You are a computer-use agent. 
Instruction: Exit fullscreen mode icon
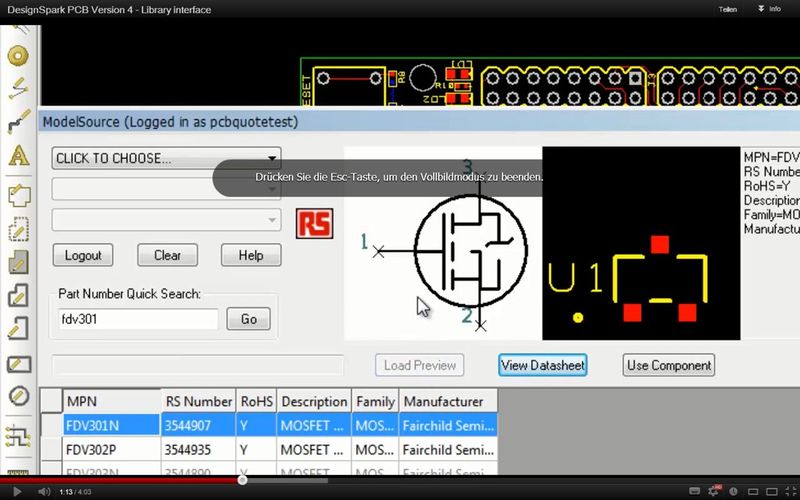click(789, 492)
